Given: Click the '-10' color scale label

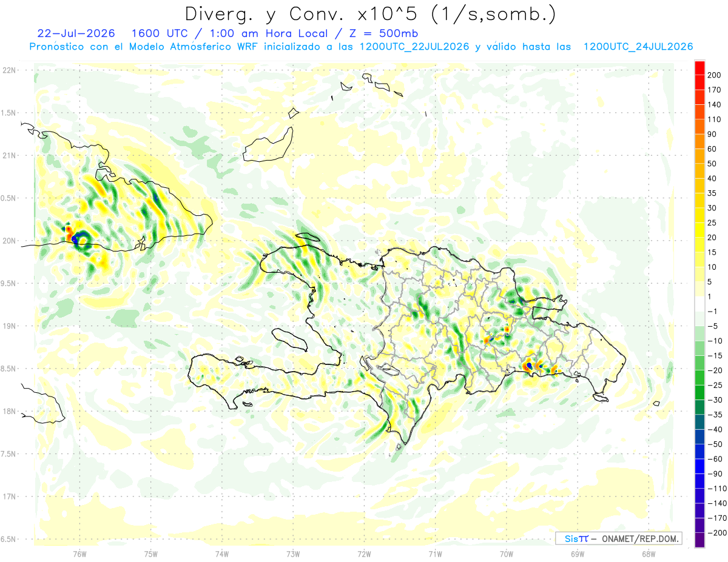Looking at the screenshot, I should 716,341.
